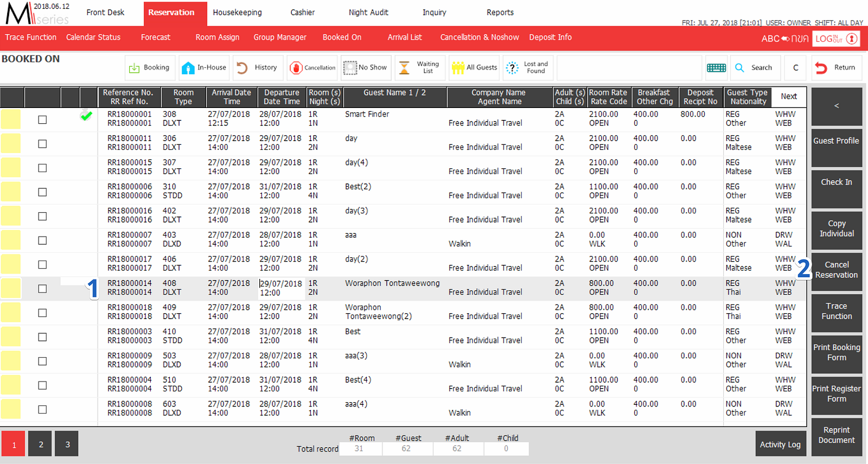Screen dimensions: 868x464
Task: Tick checkbox for reservation RR18000016
Action: pyautogui.click(x=42, y=217)
